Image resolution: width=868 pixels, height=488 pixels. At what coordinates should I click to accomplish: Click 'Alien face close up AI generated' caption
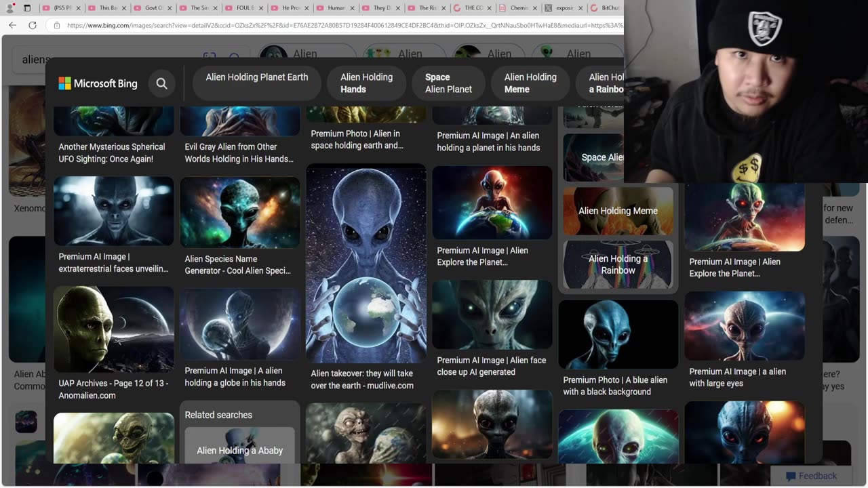[492, 366]
